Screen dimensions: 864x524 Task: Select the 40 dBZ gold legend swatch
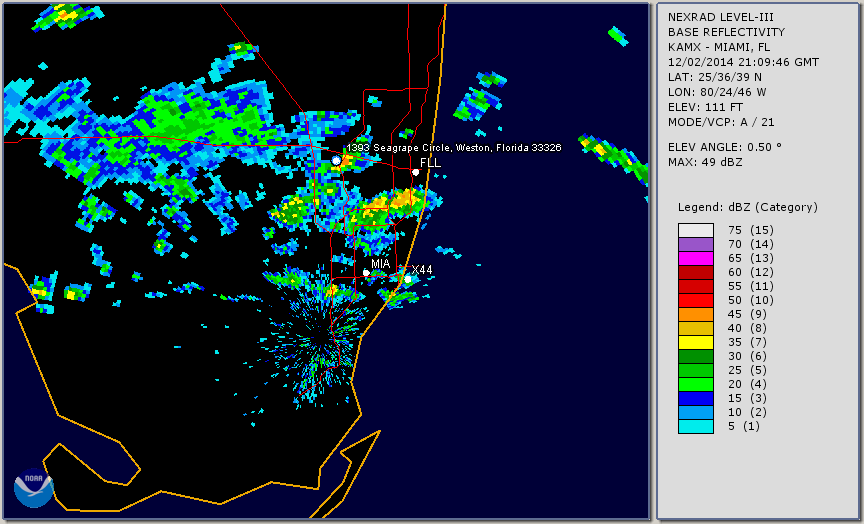(x=696, y=328)
